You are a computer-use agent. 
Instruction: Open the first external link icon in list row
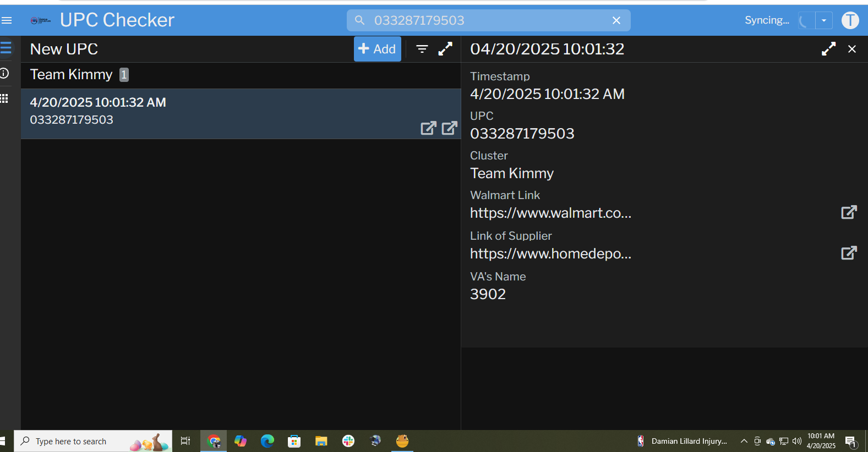[428, 128]
